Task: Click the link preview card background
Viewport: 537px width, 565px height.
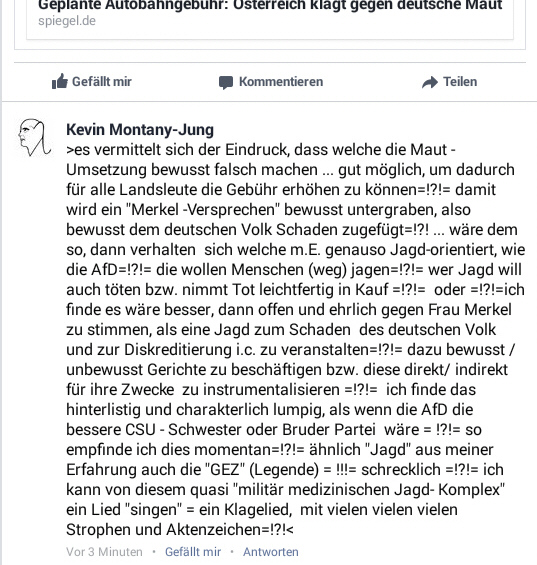Action: pos(270,19)
